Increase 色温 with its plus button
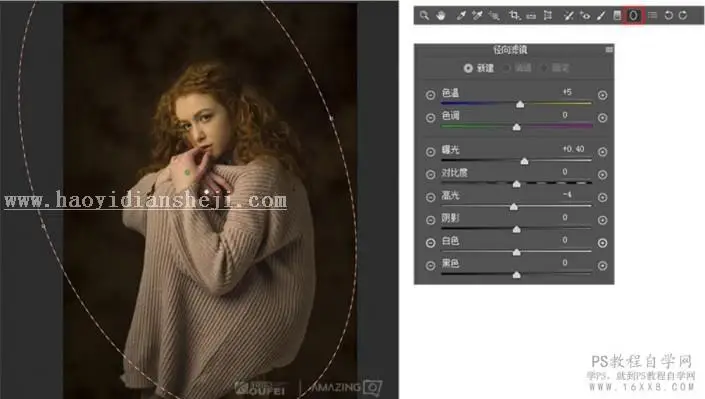Image resolution: width=705 pixels, height=399 pixels. coord(602,95)
